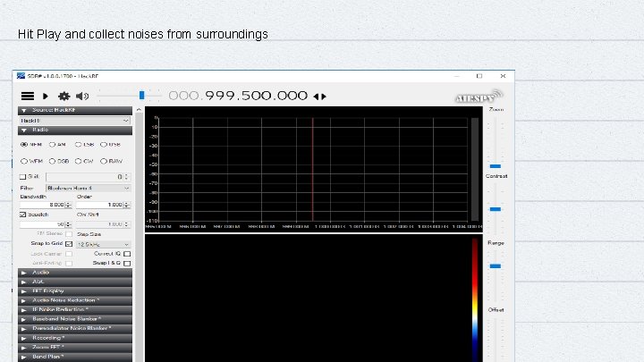Adjust the Bandwidth stepper arrows

tap(69, 205)
